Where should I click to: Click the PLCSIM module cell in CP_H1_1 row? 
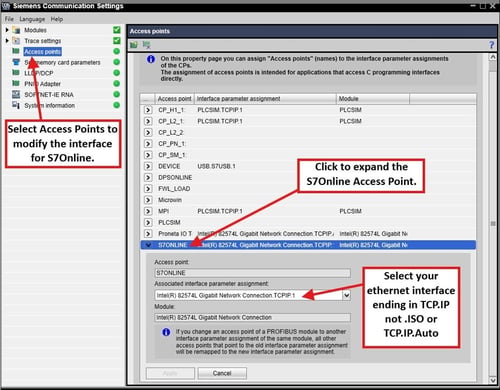click(x=350, y=110)
